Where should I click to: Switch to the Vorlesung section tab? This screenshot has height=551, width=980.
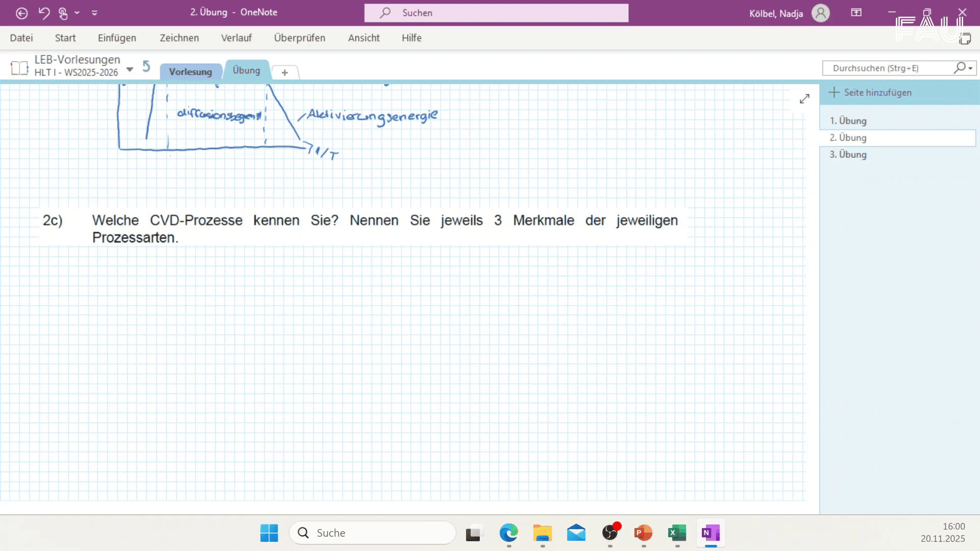point(190,71)
